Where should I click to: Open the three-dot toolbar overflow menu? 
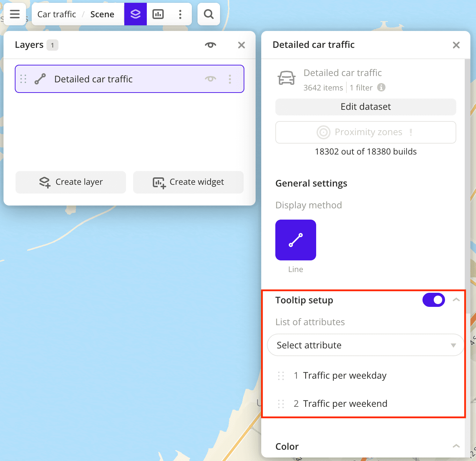[180, 14]
